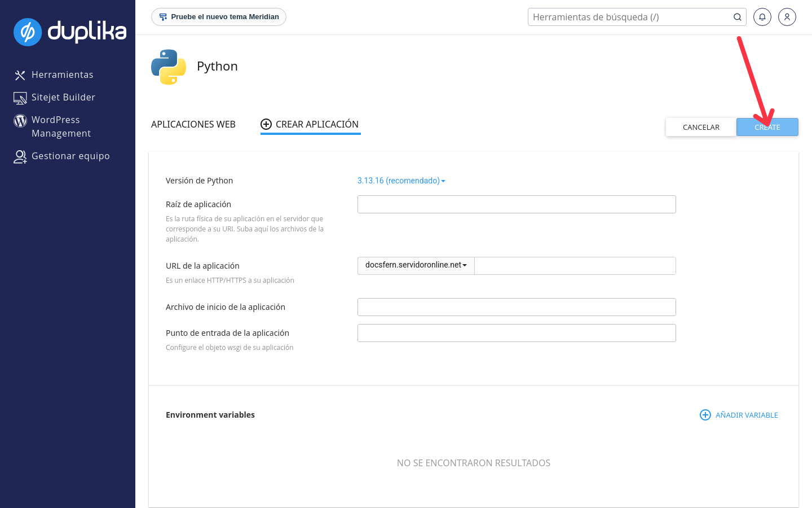812x508 pixels.
Task: Open the user account icon
Action: click(787, 17)
